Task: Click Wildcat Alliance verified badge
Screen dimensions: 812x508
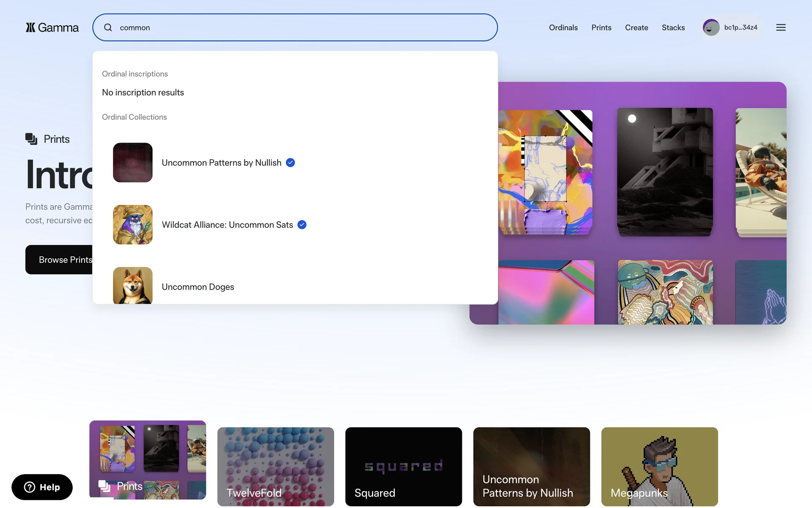Action: 302,225
